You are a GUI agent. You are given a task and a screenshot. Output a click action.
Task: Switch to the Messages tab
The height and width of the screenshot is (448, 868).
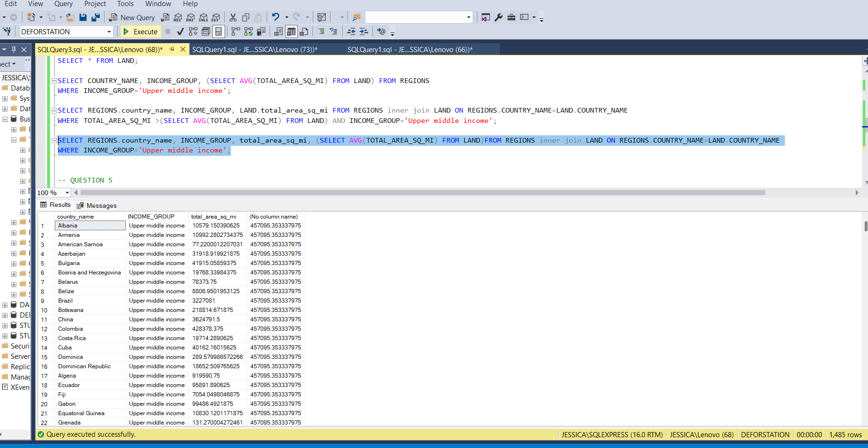[x=101, y=205]
